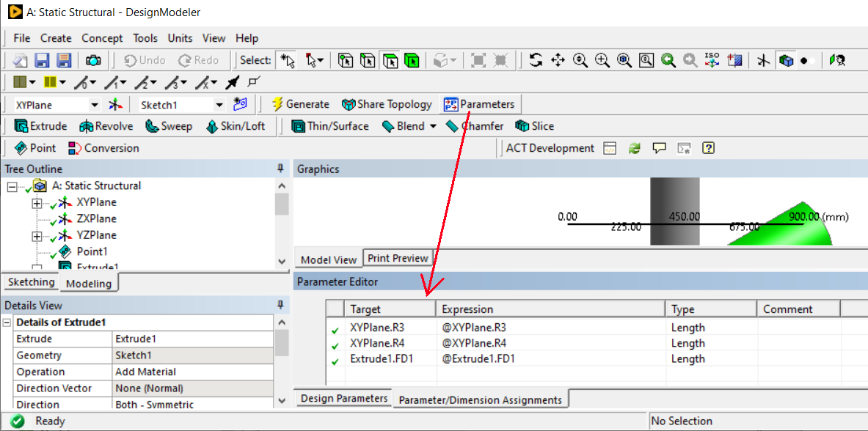This screenshot has width=868, height=431.
Task: Click Zoom to Fit cube magnifier
Action: coord(624,60)
